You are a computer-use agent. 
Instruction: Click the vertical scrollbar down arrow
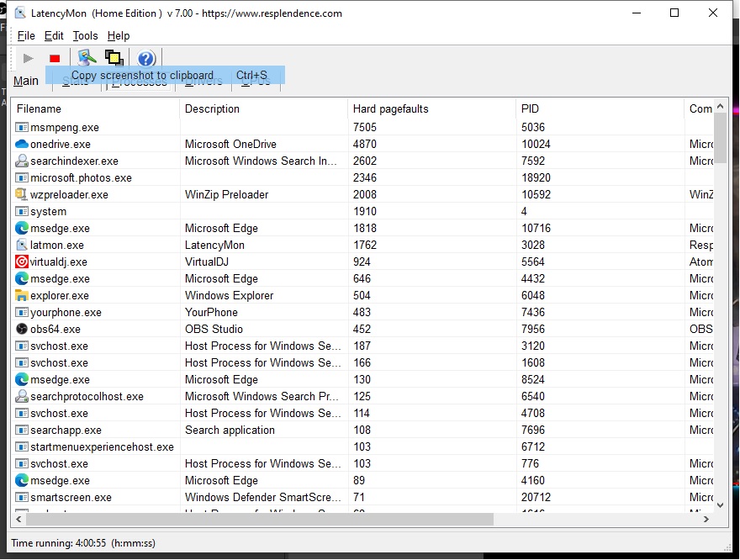point(720,505)
